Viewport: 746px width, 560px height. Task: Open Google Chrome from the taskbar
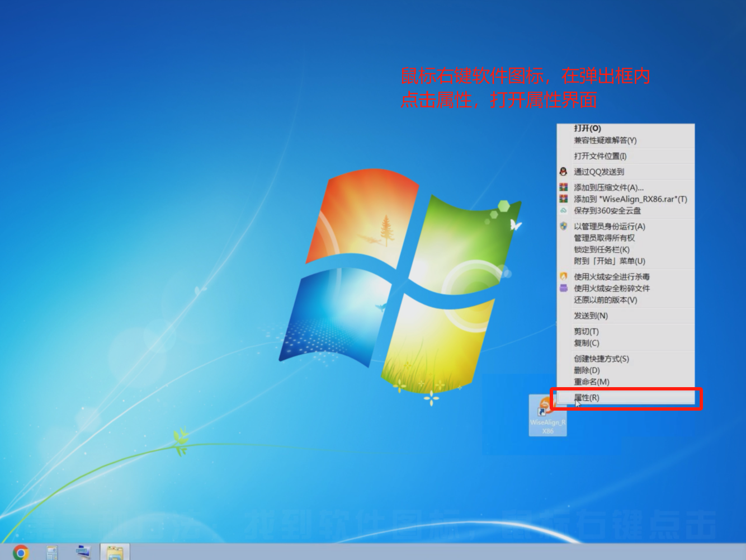point(21,552)
